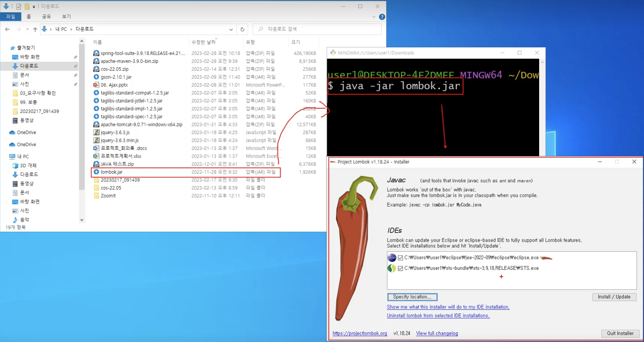644x342 pixels.
Task: Click the 다운로드 breadcrumb in the address bar
Action: (84, 29)
